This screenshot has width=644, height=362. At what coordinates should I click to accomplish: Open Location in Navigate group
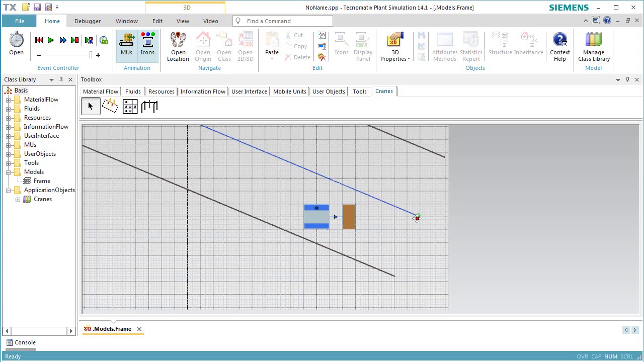(178, 47)
